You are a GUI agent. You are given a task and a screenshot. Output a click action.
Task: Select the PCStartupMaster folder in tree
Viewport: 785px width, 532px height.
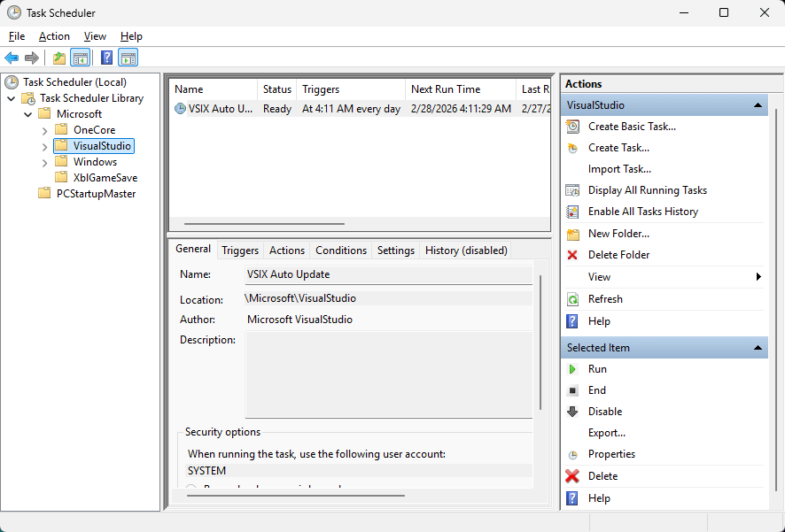click(96, 194)
